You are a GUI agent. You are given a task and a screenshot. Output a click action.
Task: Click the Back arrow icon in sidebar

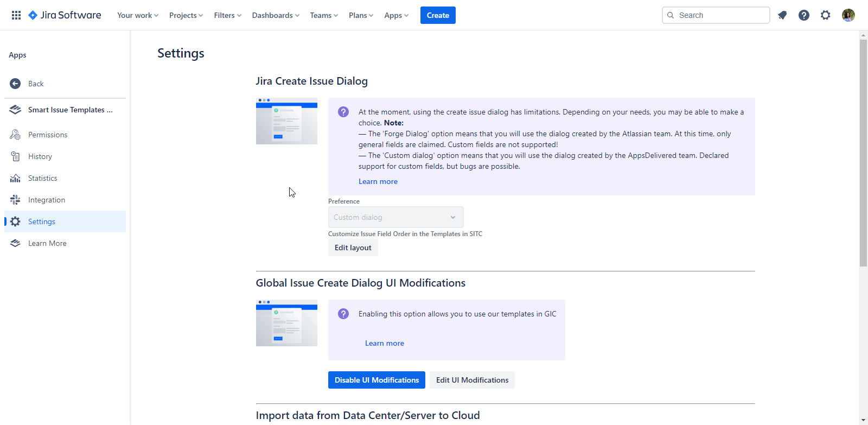(x=15, y=84)
